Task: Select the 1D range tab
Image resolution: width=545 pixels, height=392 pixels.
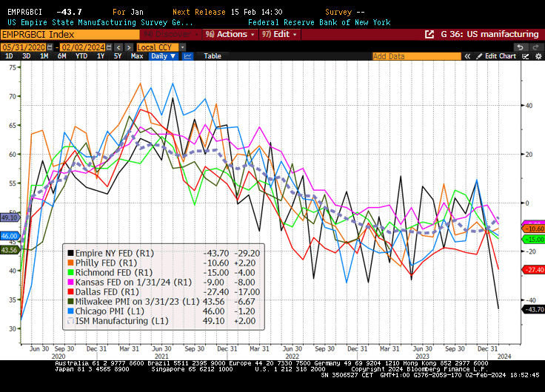Action: coord(9,56)
